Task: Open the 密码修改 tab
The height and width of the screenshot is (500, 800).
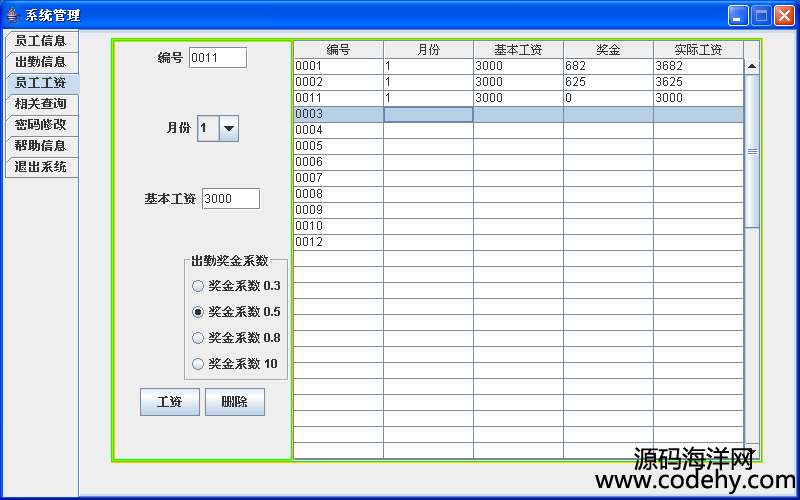Action: tap(41, 125)
